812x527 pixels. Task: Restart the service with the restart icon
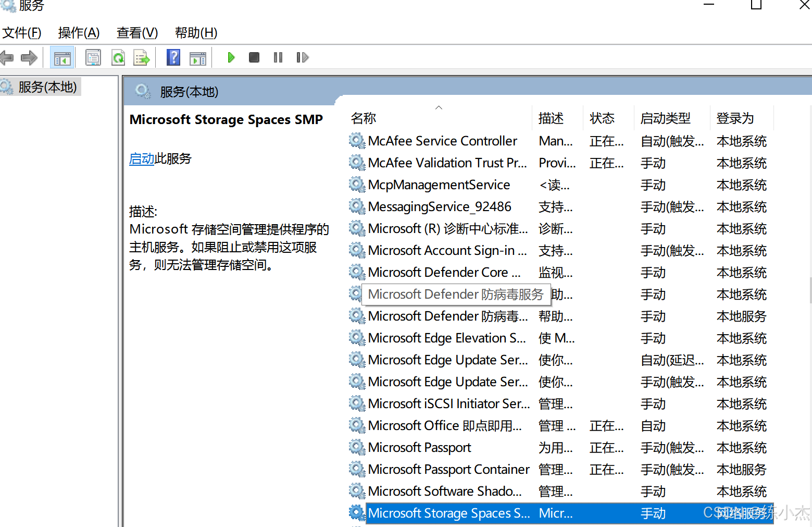pos(303,57)
